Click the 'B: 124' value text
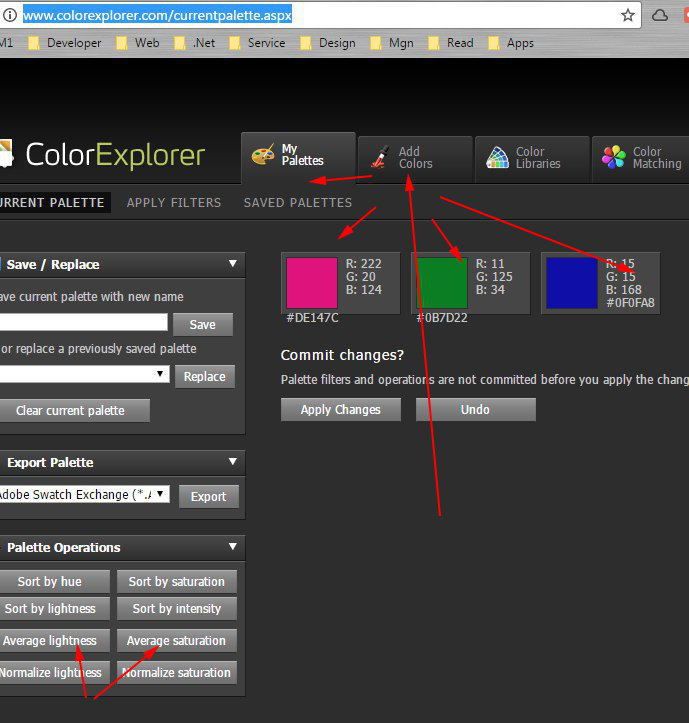The width and height of the screenshot is (689, 723). (364, 290)
